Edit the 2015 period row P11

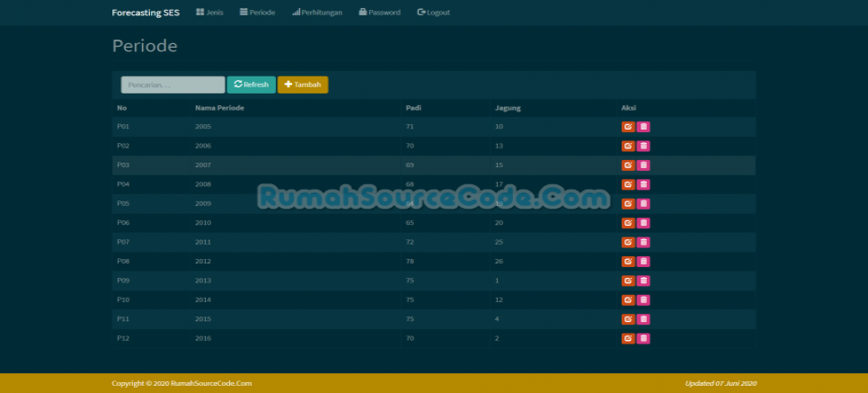pyautogui.click(x=628, y=319)
